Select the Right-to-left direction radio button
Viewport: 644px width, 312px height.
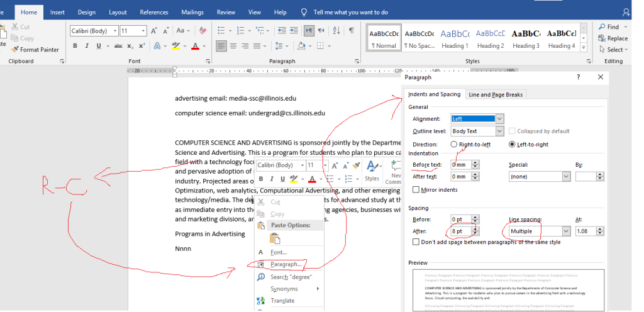455,144
